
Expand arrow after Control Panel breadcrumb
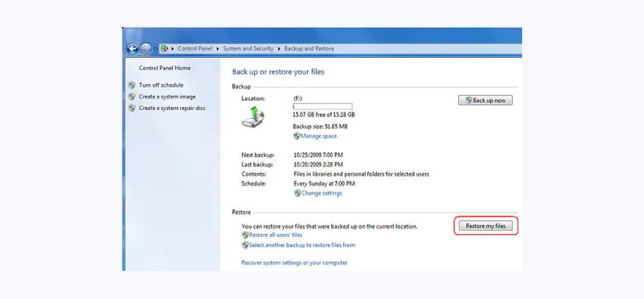(x=218, y=48)
